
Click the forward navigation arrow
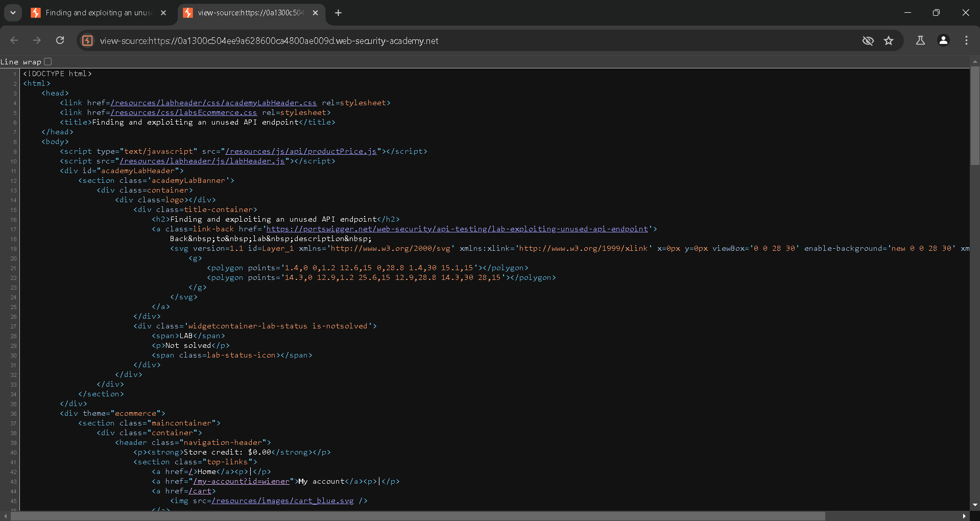[x=37, y=40]
